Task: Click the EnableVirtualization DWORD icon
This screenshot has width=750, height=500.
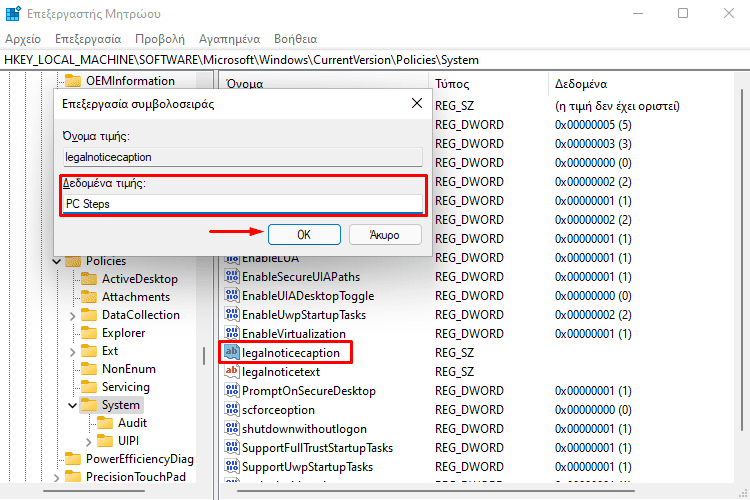Action: click(232, 333)
